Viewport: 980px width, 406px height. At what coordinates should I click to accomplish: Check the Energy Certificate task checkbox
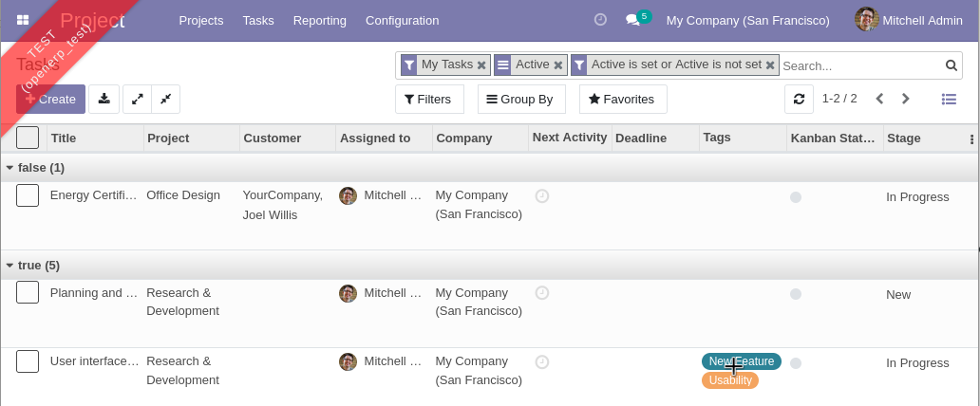click(28, 195)
